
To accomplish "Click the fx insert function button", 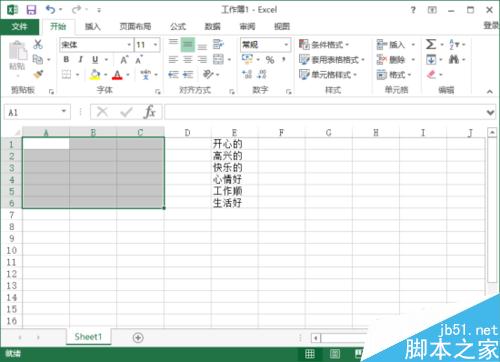I will [x=150, y=112].
